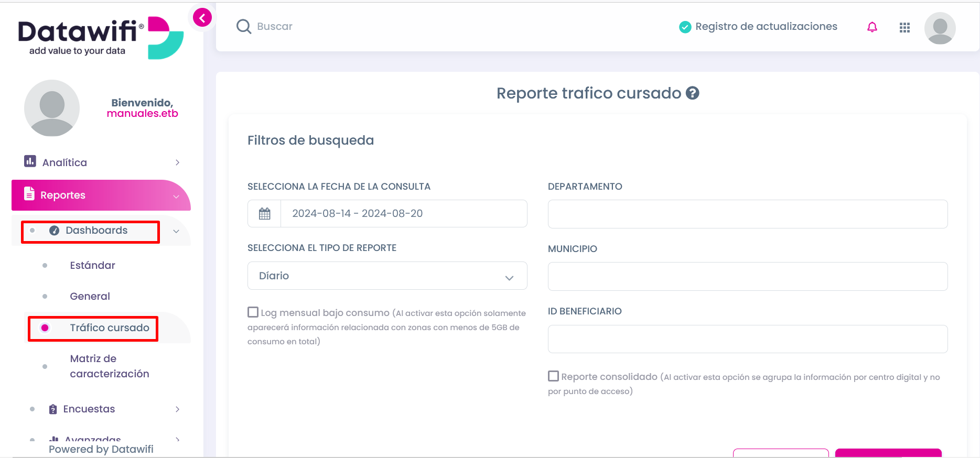Screen dimensions: 980x458
Task: Click the Departamento input field
Action: click(748, 214)
